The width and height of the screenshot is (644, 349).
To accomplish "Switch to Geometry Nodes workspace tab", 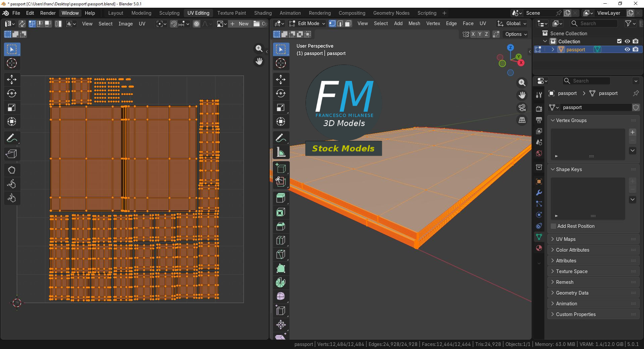I will click(x=391, y=13).
